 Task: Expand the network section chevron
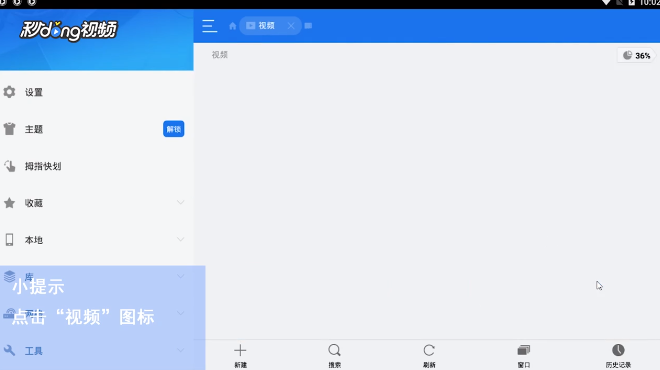click(x=181, y=313)
